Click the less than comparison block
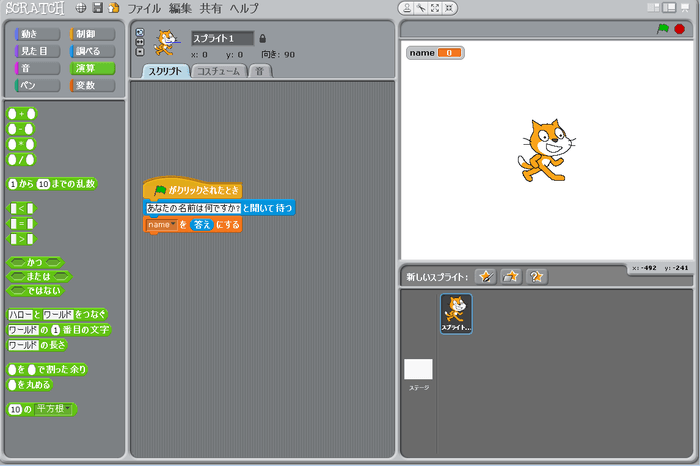The image size is (700, 466). [x=21, y=208]
